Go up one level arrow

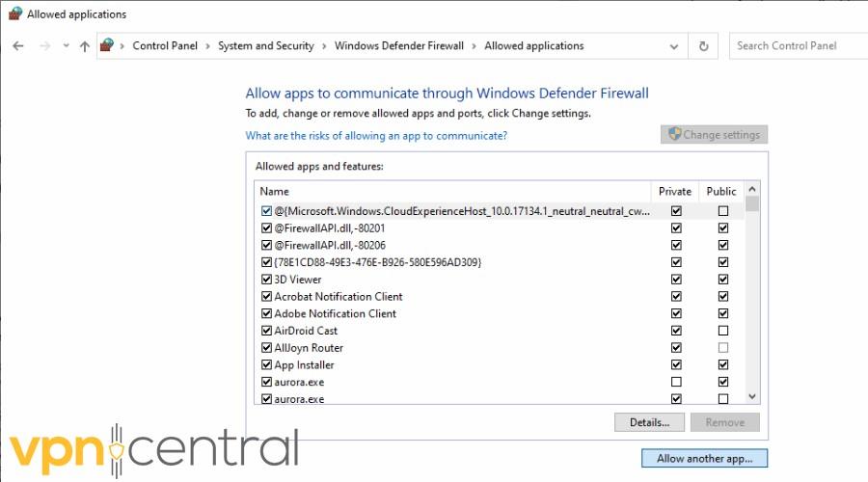(84, 46)
